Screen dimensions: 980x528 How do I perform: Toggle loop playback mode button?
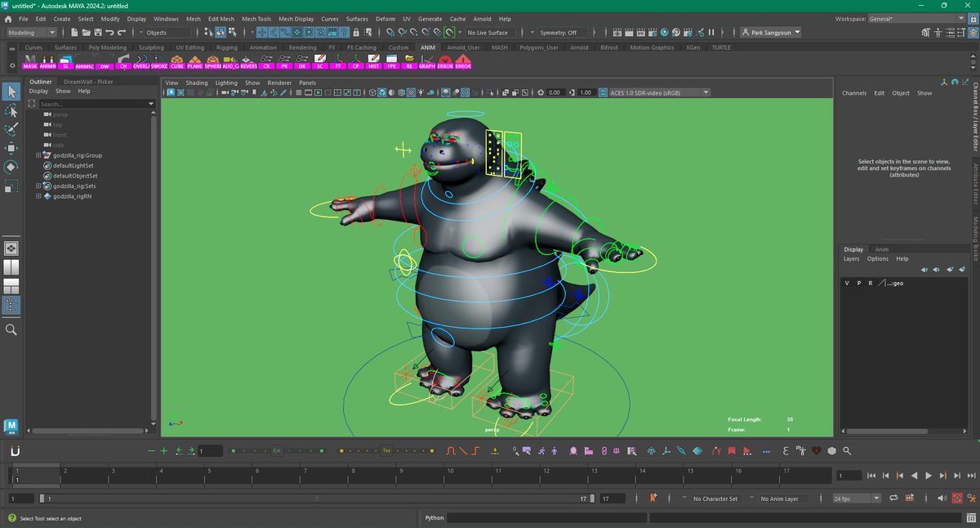[x=893, y=498]
